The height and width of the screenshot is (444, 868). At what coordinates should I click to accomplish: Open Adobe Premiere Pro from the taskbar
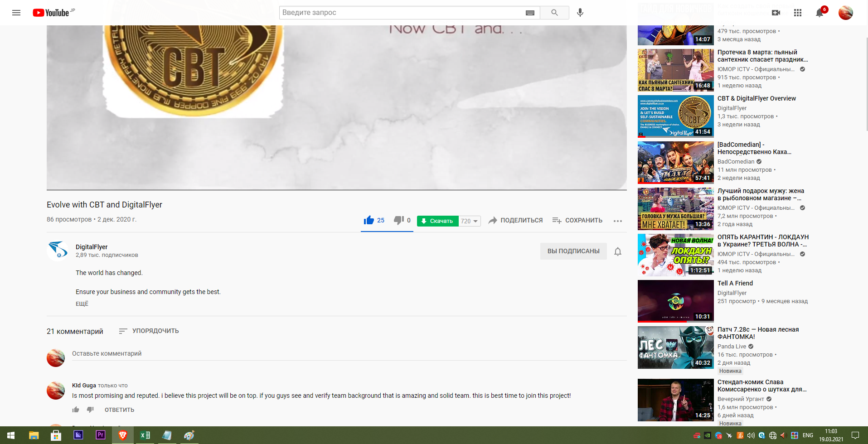(101, 435)
